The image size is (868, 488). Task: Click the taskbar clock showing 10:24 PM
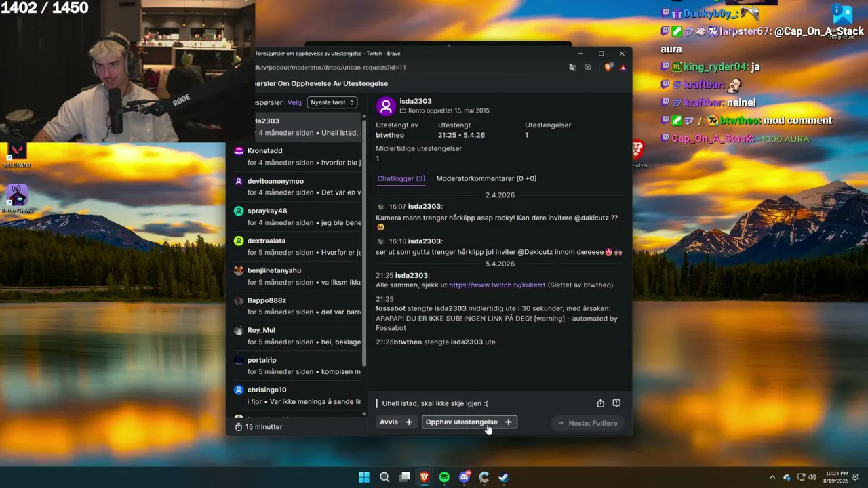836,477
